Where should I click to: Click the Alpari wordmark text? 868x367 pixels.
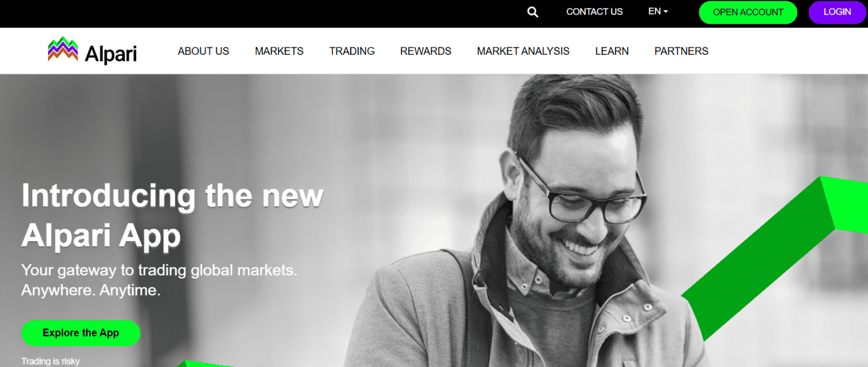pos(111,54)
